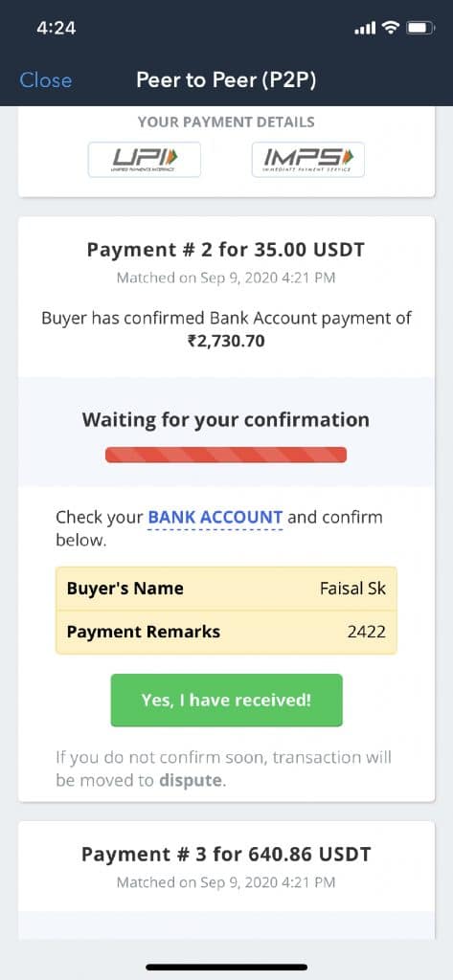The image size is (453, 980).
Task: Tap the Wi-Fi status icon
Action: (391, 28)
